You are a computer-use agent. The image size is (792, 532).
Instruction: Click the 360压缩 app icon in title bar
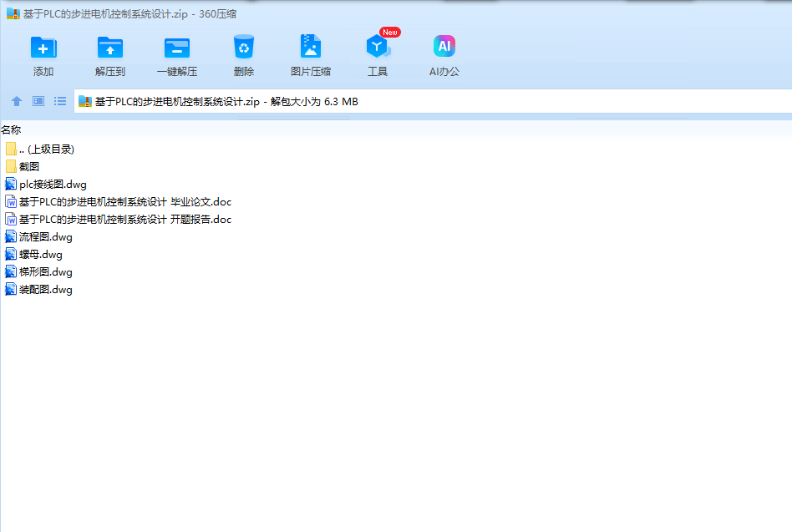click(13, 13)
